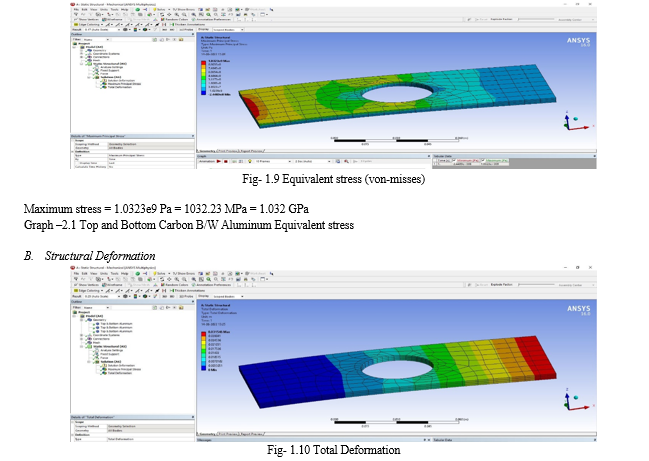The width and height of the screenshot is (649, 461).
Task: Select Analysis Settings in the lower Outline
Action: pyautogui.click(x=112, y=351)
